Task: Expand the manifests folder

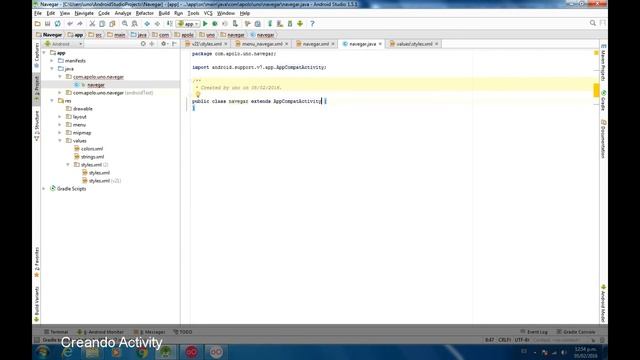Action: coord(52,61)
